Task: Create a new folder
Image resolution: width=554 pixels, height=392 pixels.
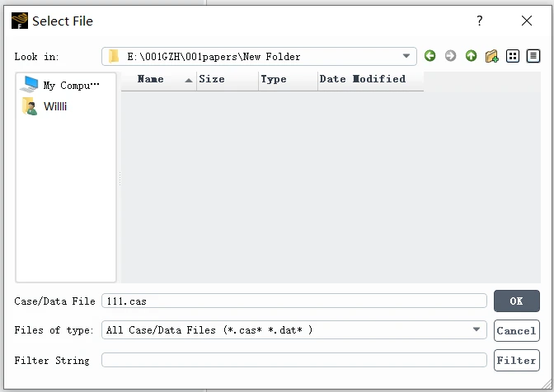Action: pos(492,56)
